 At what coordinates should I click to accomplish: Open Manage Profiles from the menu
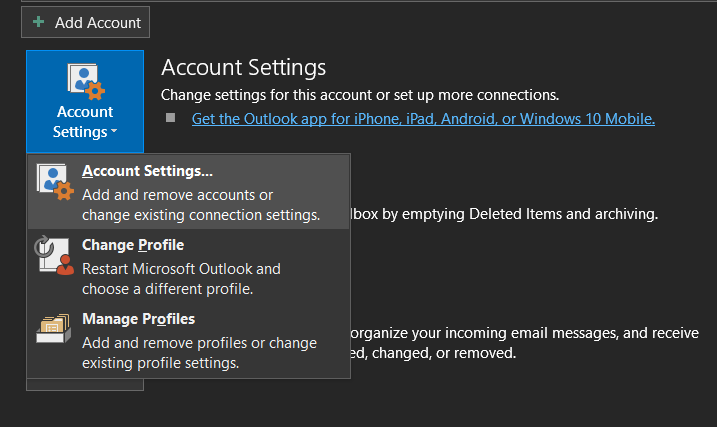coord(189,340)
